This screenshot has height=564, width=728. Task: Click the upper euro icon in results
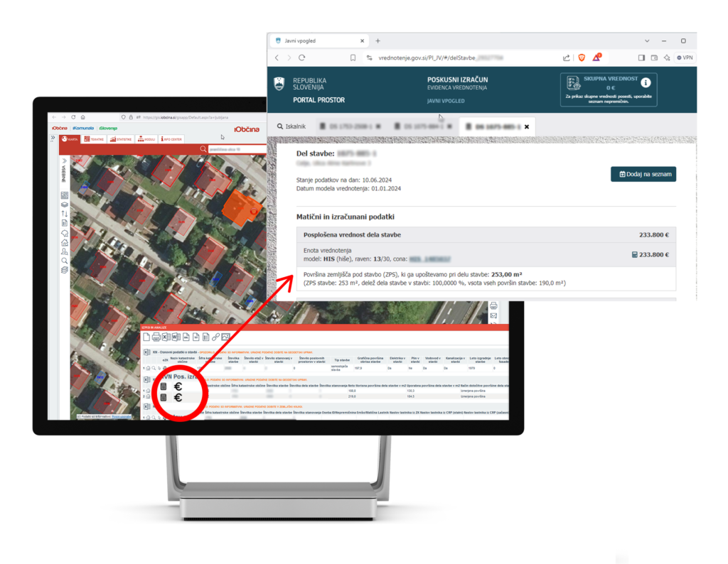click(x=178, y=386)
